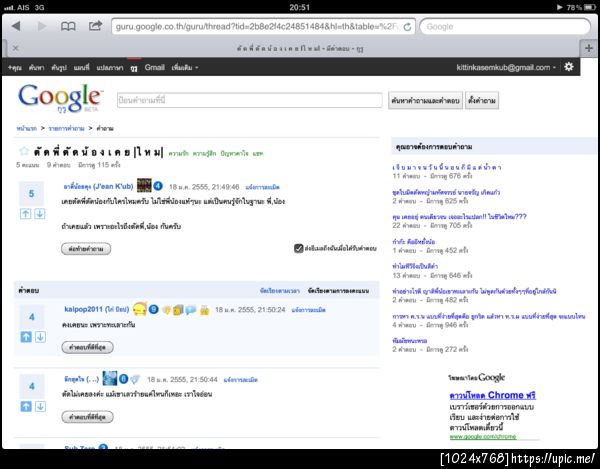Screen dimensions: 600x469
Task: Go to home page breadcrumb link
Action: 26,129
